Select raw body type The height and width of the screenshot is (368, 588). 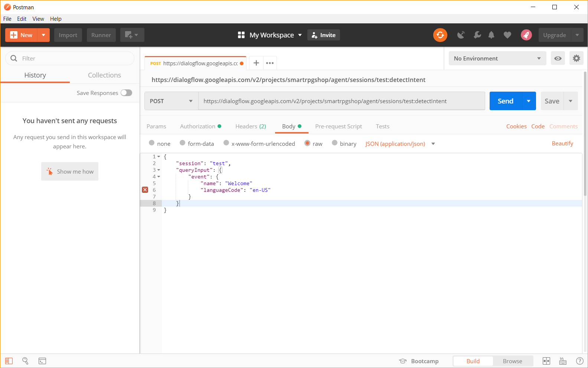307,143
